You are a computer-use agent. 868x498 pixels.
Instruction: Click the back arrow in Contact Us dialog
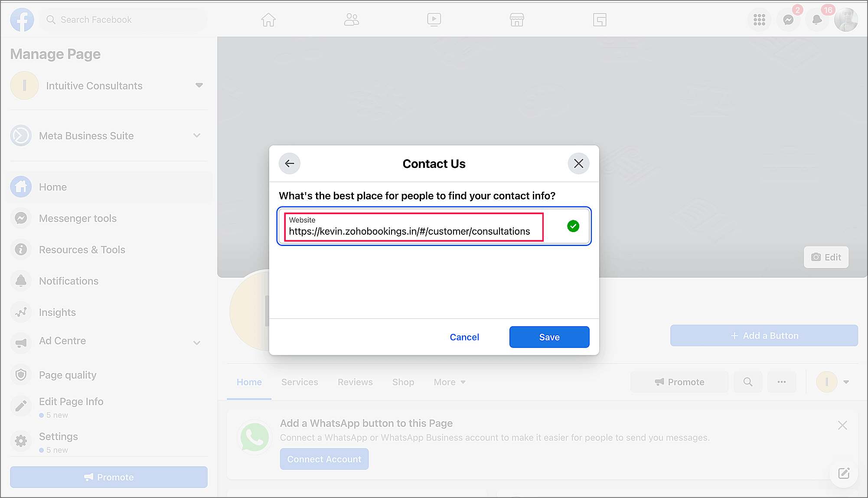(x=289, y=164)
